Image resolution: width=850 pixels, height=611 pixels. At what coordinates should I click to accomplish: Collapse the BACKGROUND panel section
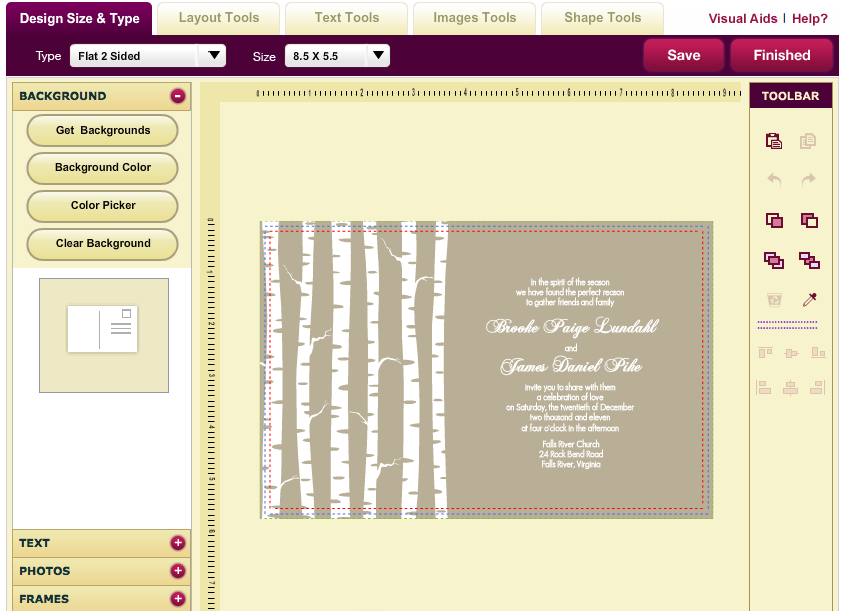coord(178,96)
